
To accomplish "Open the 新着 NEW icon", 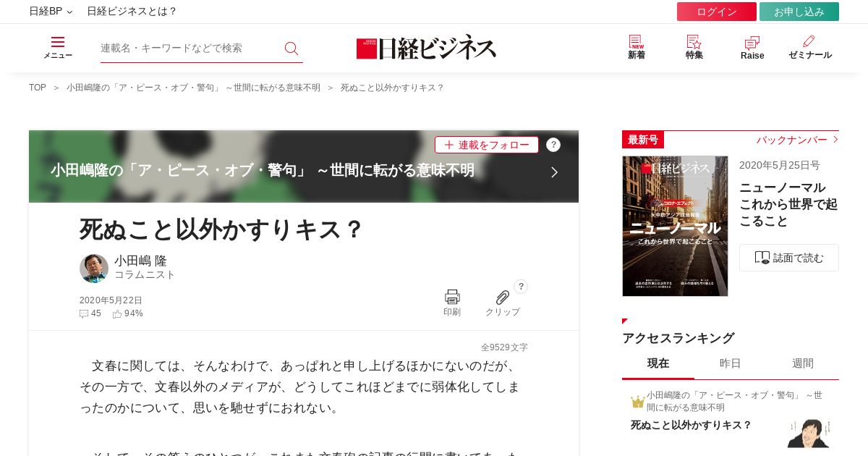I will [x=637, y=42].
